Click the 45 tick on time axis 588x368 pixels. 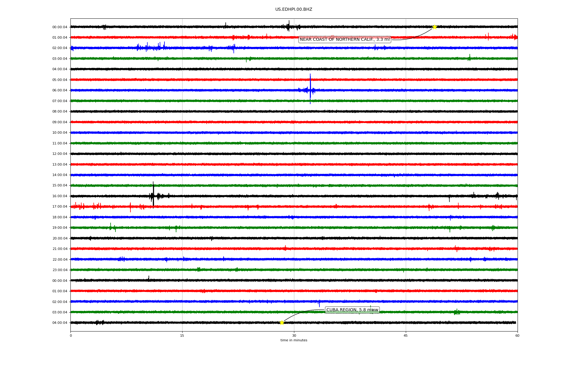[406, 335]
